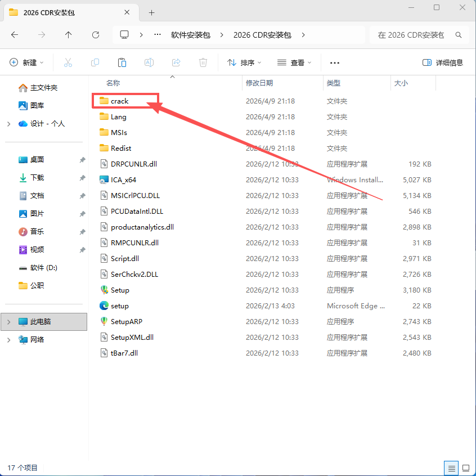Click the search magnifier icon

click(x=459, y=35)
